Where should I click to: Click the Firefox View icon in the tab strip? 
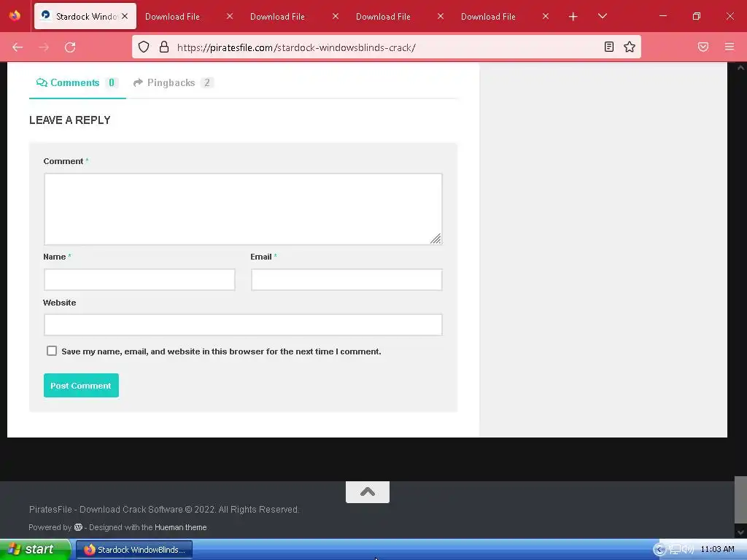point(15,16)
